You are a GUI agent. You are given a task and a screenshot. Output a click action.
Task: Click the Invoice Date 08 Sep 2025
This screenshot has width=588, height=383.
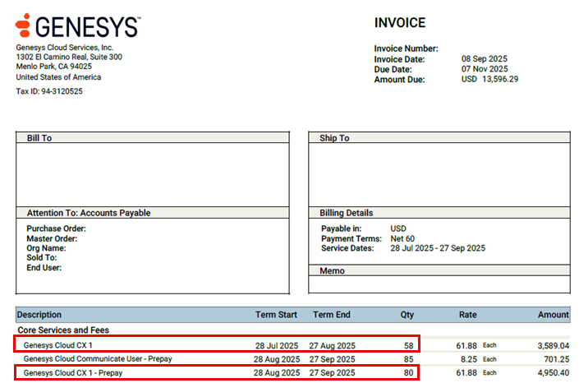point(485,59)
